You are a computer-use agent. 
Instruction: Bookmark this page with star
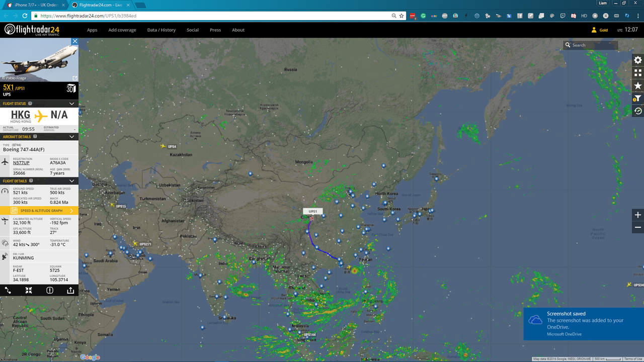coord(401,16)
